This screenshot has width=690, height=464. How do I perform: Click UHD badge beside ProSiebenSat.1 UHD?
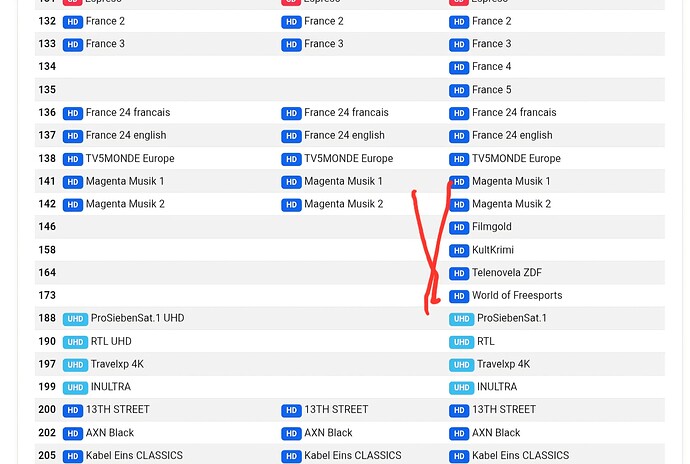[75, 319]
